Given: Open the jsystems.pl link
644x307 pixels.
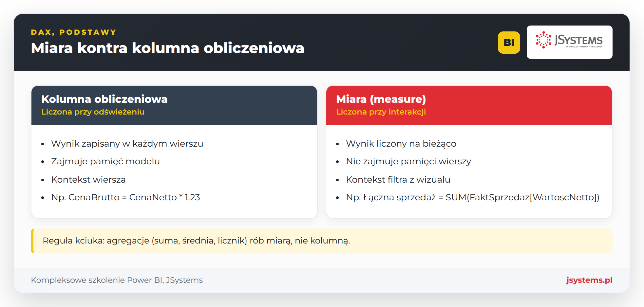Looking at the screenshot, I should click(x=589, y=280).
